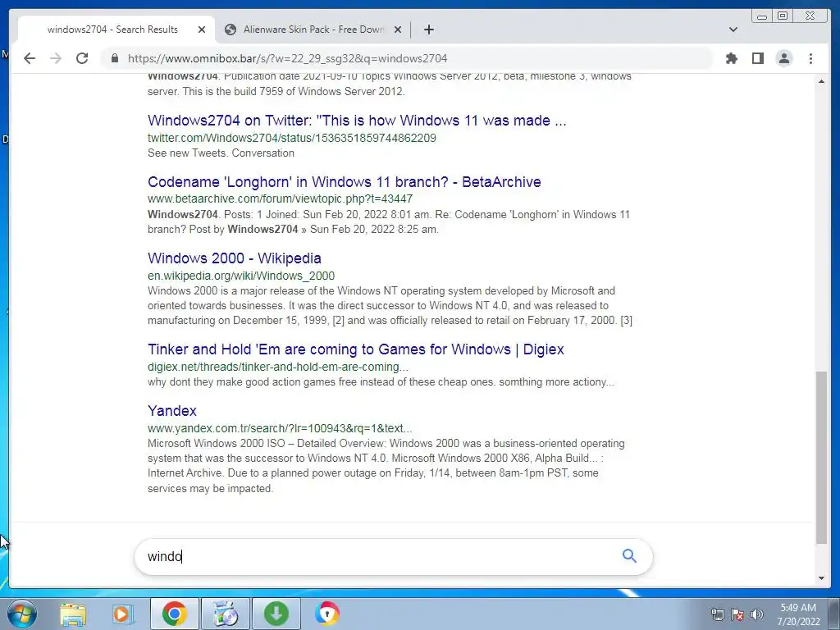
Task: Close the Alienware Skin Pack tab
Action: click(398, 30)
